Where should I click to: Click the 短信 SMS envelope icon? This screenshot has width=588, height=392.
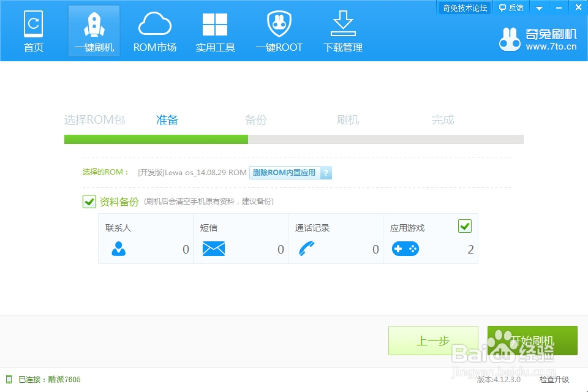click(213, 249)
